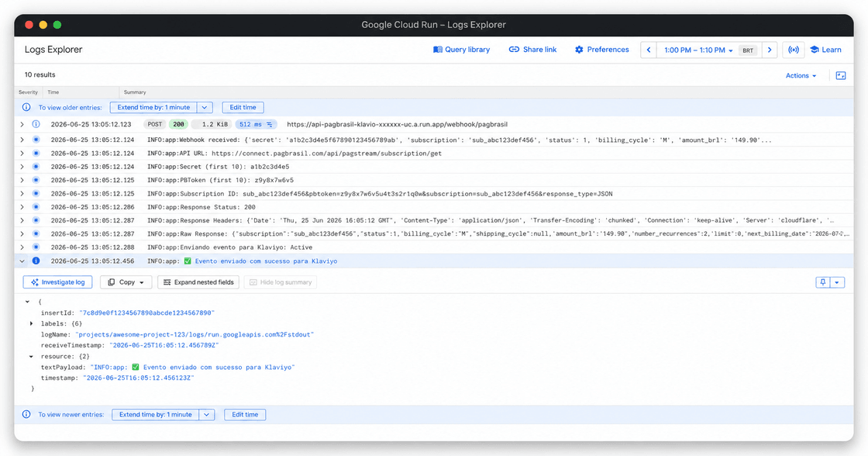
Task: Toggle the resource: {2} field
Action: tap(31, 357)
